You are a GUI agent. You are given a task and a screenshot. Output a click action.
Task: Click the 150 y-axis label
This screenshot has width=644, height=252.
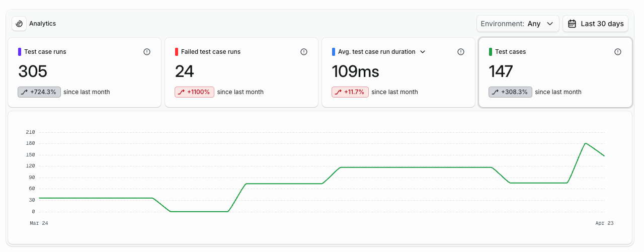tap(30, 155)
